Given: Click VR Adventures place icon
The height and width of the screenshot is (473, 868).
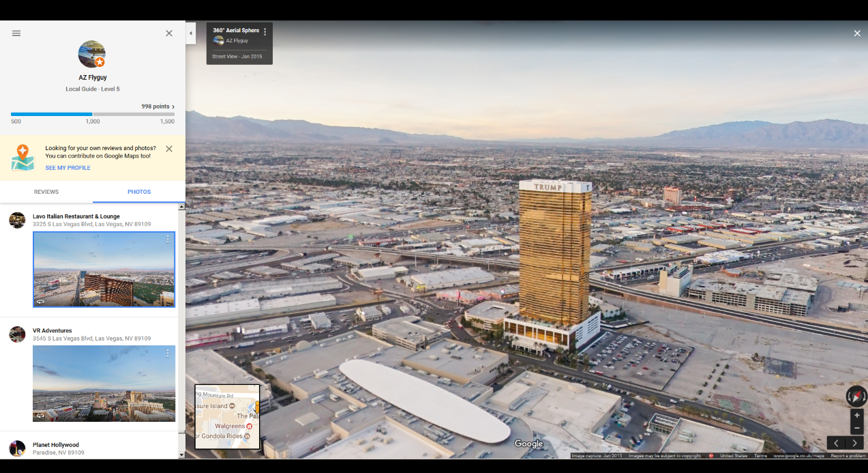Looking at the screenshot, I should (x=17, y=334).
